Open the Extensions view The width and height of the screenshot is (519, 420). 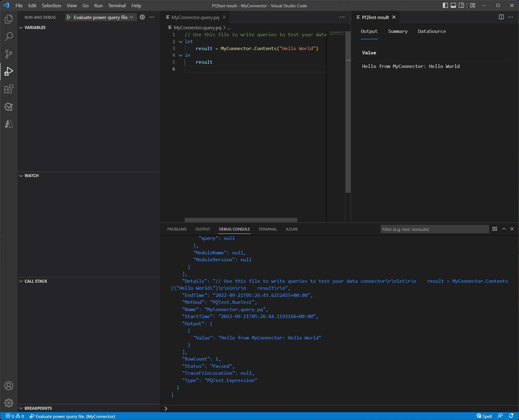coord(9,89)
